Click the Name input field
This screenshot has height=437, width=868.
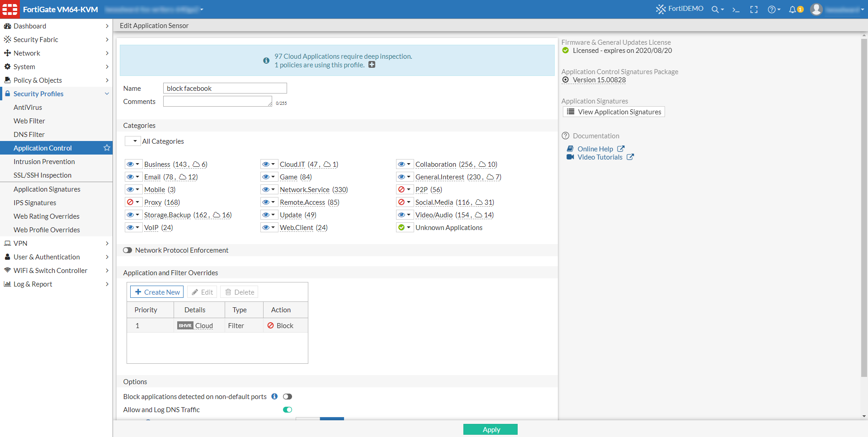225,88
